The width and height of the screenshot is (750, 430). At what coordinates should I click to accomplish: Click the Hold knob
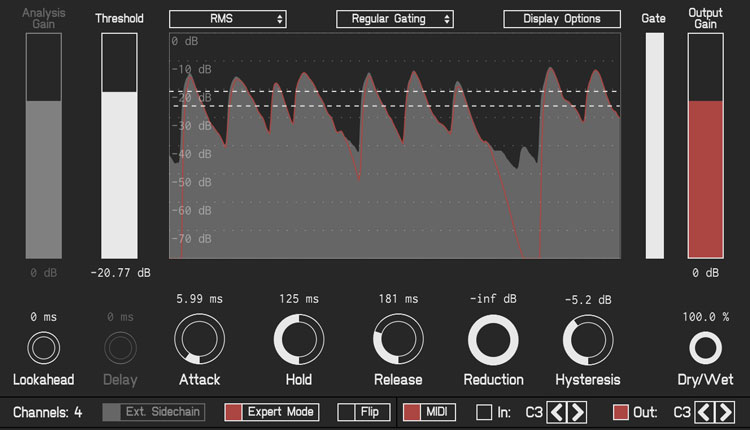298,341
